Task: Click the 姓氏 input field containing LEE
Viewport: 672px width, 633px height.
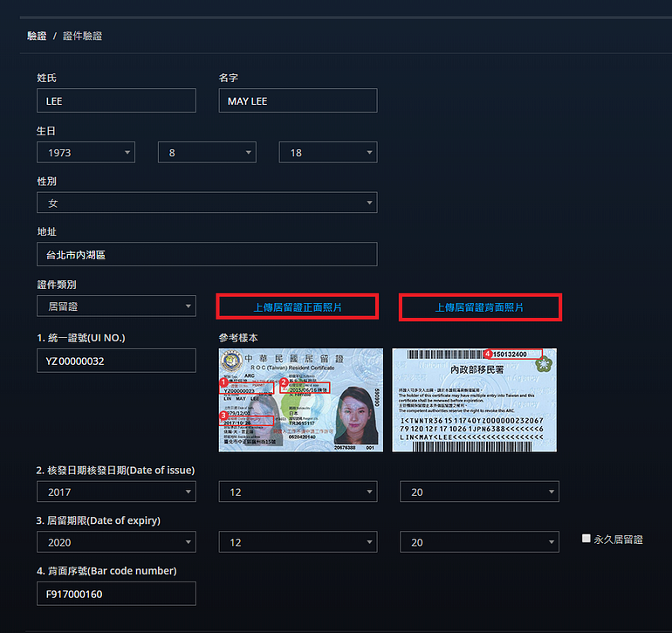Action: click(x=116, y=100)
